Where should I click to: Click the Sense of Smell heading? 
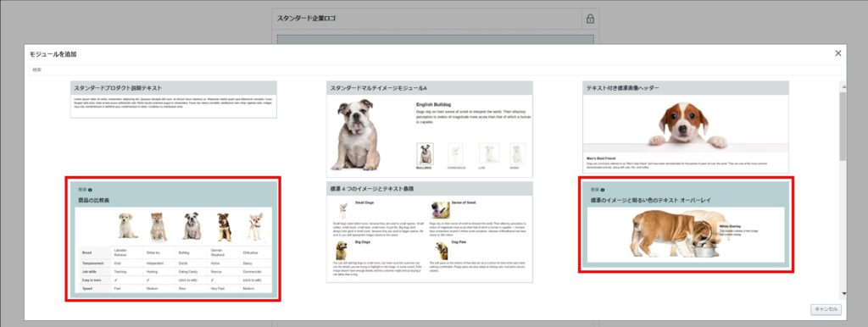(464, 203)
